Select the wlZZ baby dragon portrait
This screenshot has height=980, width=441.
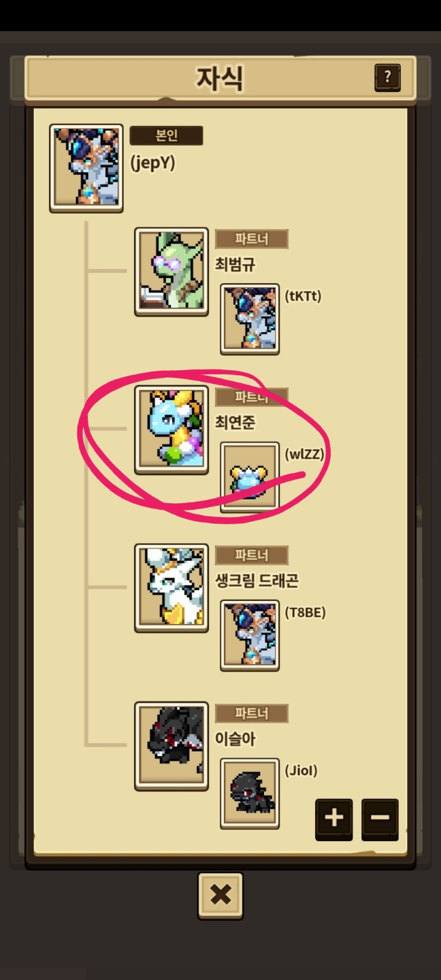(250, 477)
